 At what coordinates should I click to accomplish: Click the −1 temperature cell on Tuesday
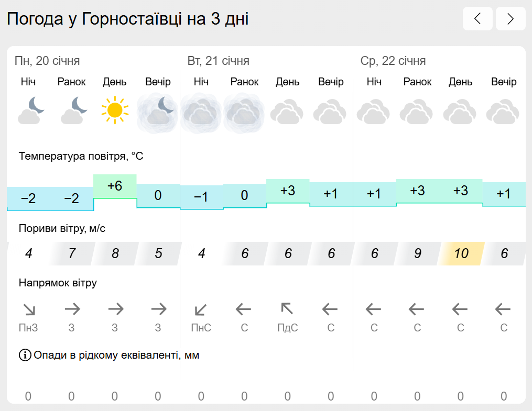tap(201, 197)
